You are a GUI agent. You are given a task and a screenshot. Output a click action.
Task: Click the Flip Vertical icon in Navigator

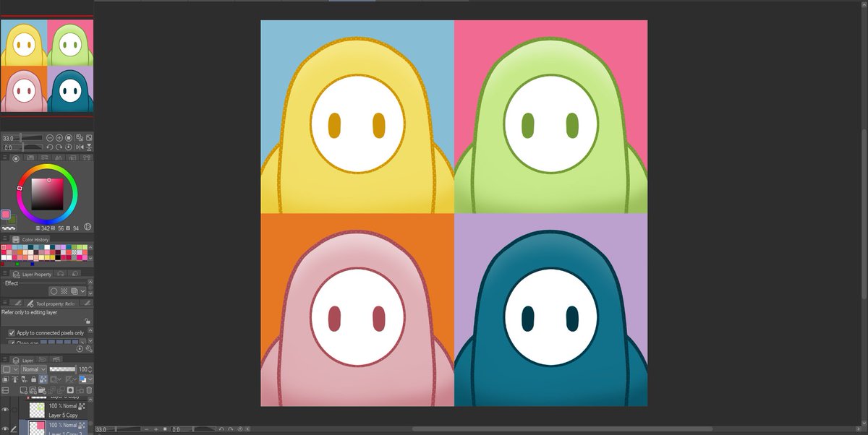coord(89,147)
